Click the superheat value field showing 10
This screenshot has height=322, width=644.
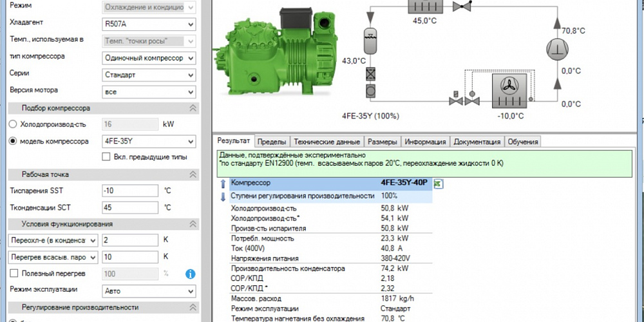click(x=130, y=257)
